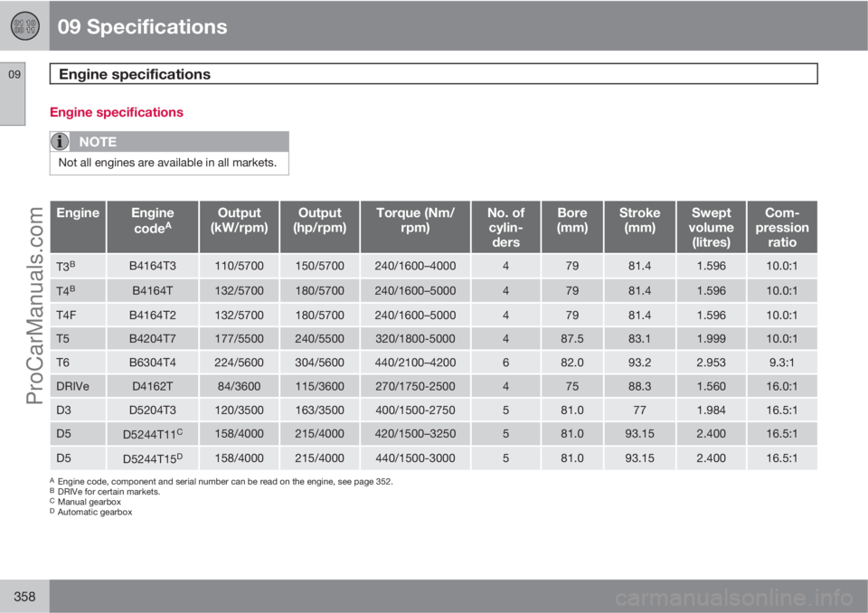Click the 'No. of cylinders' column header
The width and height of the screenshot is (868, 613).
(x=506, y=227)
